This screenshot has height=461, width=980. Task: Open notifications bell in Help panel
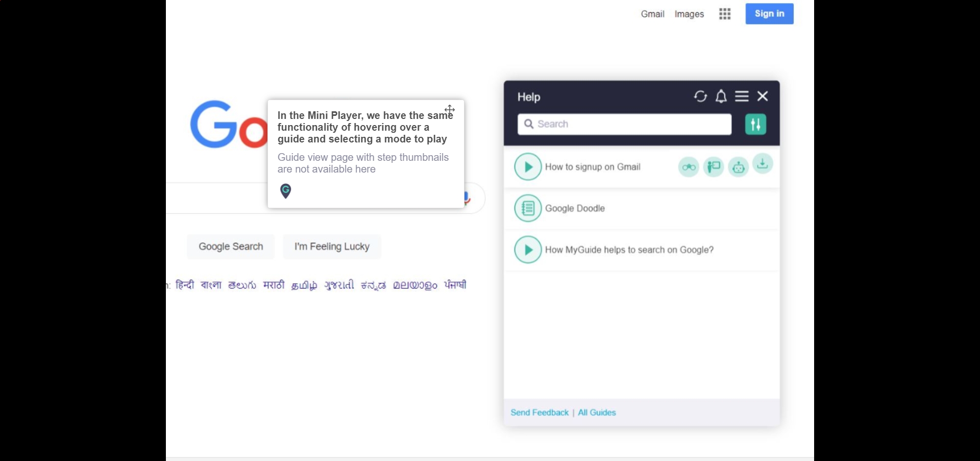721,96
